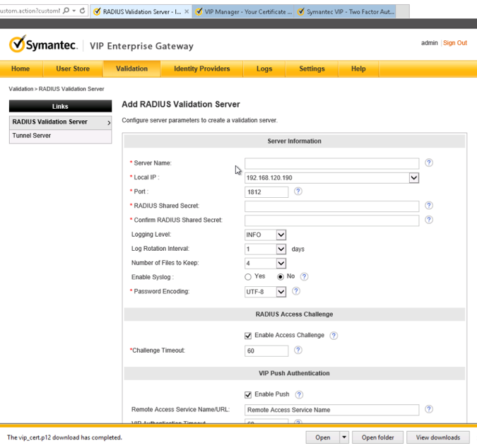
Task: Click Open folder button
Action: [377, 437]
